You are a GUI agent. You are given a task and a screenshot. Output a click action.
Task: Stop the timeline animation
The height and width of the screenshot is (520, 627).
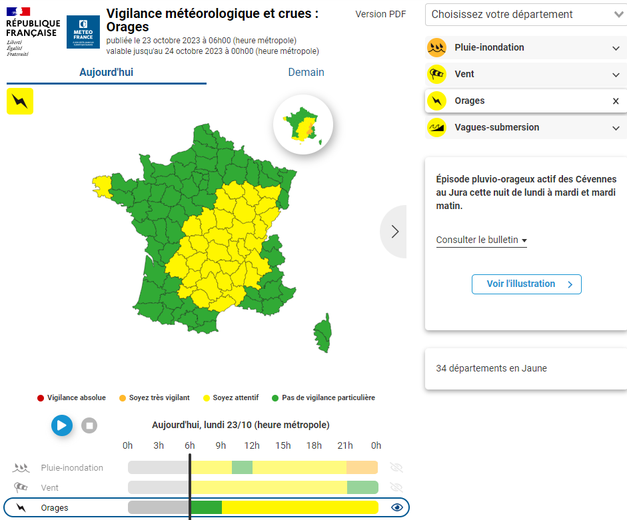coord(89,425)
